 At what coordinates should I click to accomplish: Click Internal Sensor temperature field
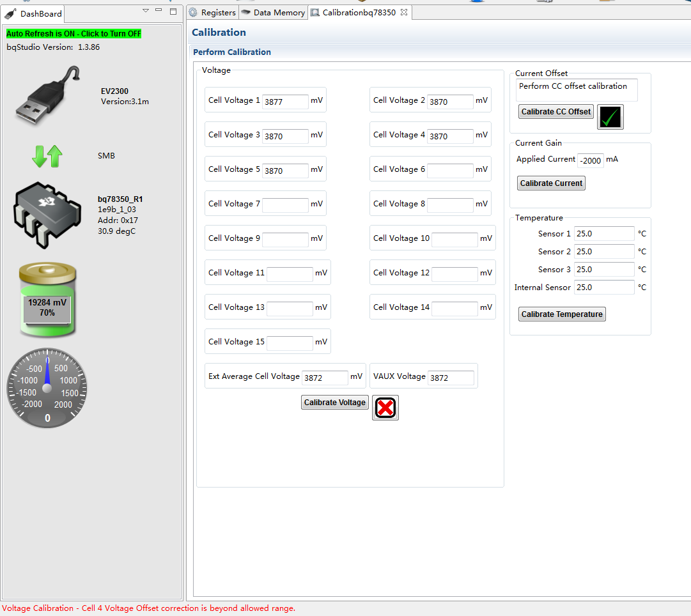click(x=604, y=288)
